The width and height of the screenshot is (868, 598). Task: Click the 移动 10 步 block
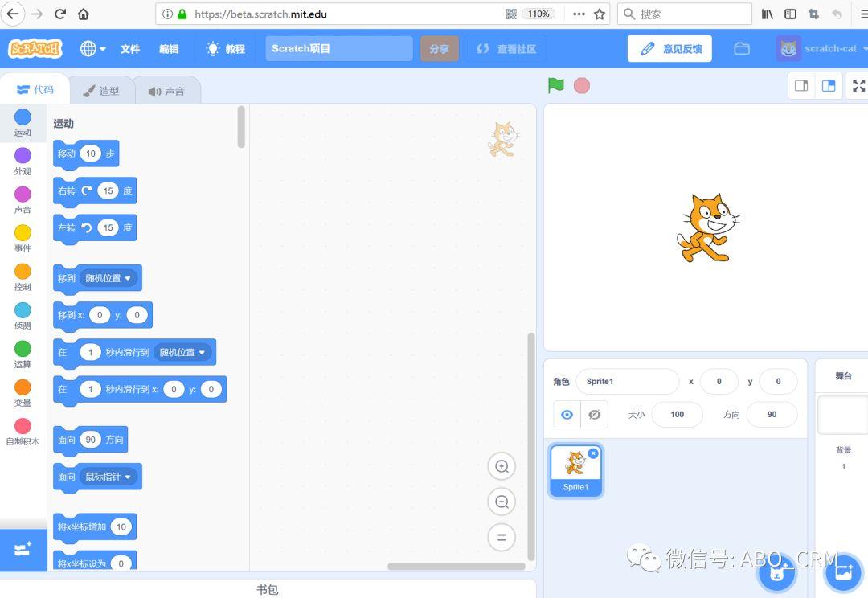pos(86,154)
